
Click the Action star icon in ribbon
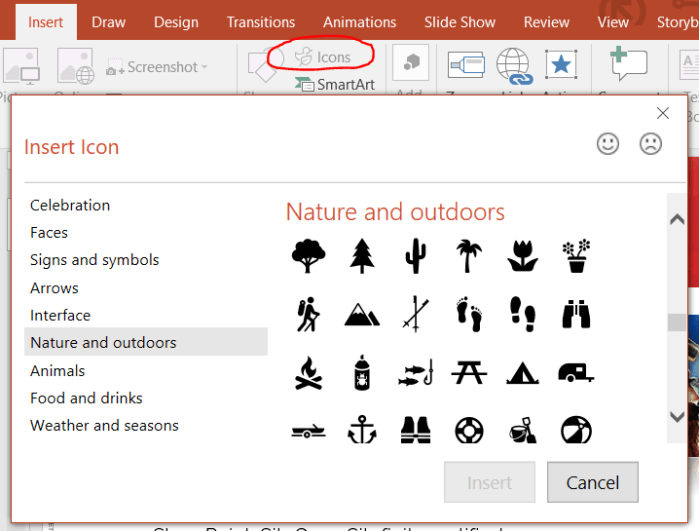[x=561, y=65]
